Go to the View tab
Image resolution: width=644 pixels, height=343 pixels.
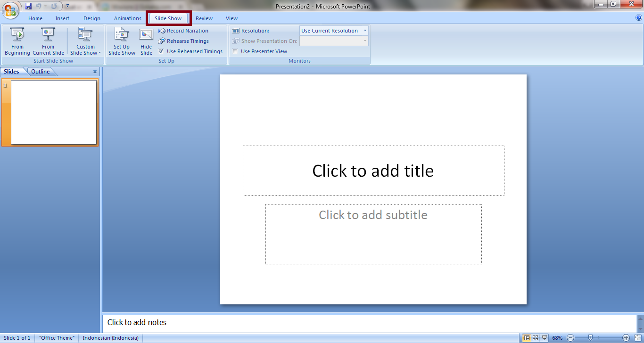231,18
